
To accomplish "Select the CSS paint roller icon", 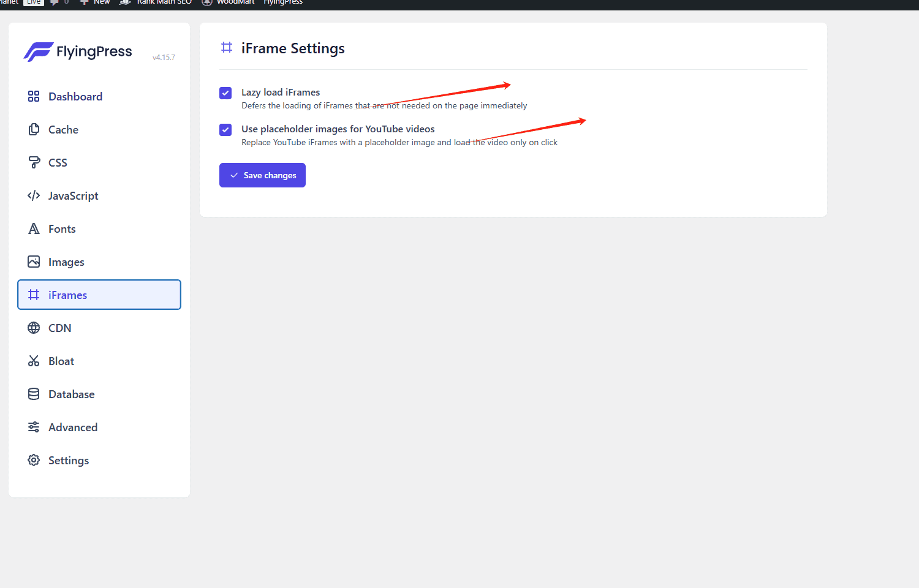I will [34, 162].
